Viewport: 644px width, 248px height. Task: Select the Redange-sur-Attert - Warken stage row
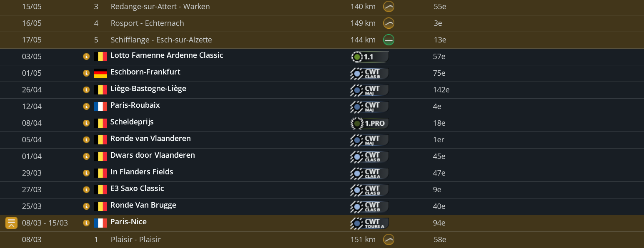[x=160, y=7]
